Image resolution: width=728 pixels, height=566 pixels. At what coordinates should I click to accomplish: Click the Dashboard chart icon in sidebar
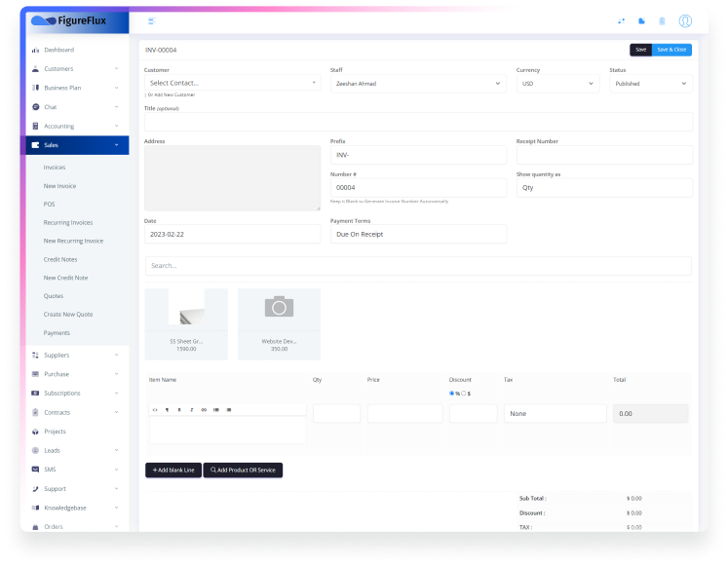tap(35, 50)
